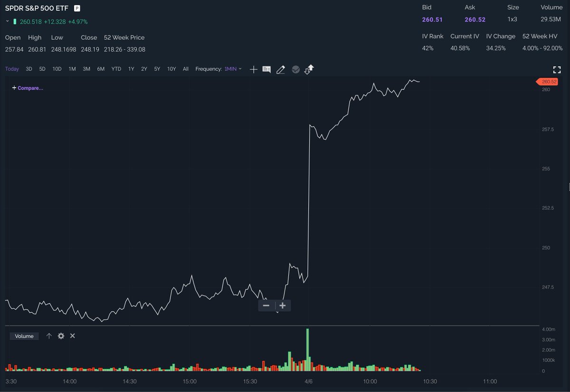Viewport: 570px width, 392px height.
Task: Choose the 10Y range
Action: pos(171,69)
